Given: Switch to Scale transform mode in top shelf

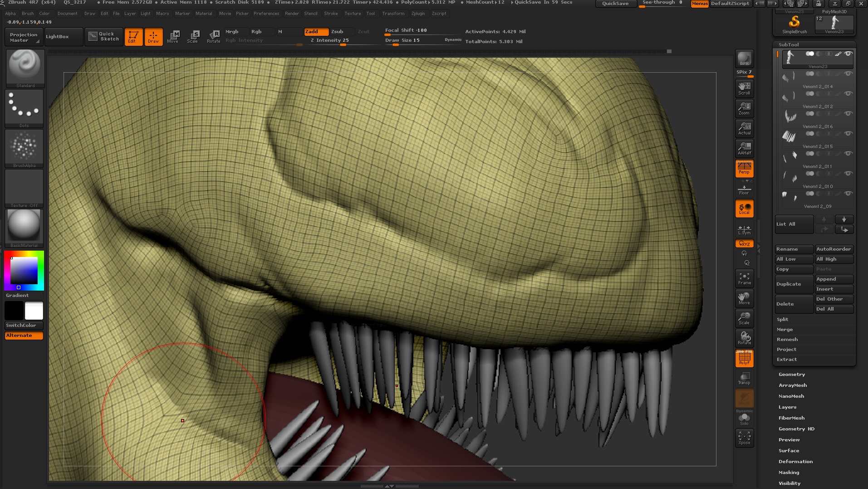Looking at the screenshot, I should tap(193, 37).
